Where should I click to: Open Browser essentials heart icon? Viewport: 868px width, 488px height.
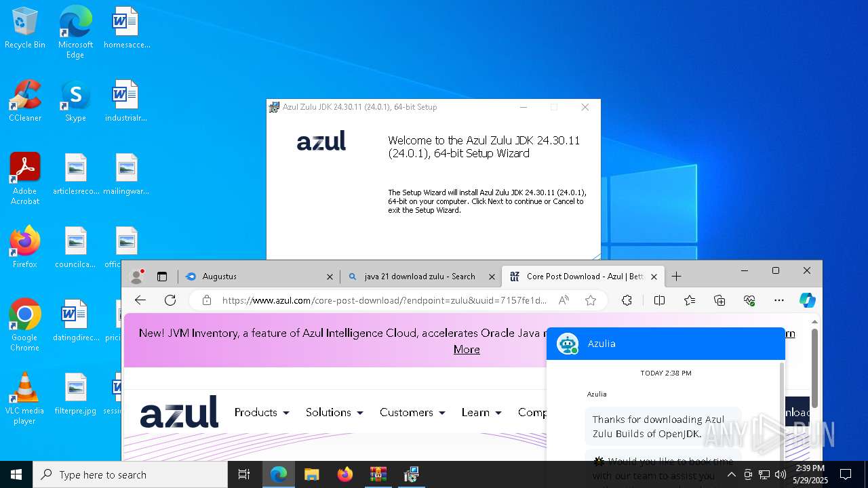click(x=749, y=300)
